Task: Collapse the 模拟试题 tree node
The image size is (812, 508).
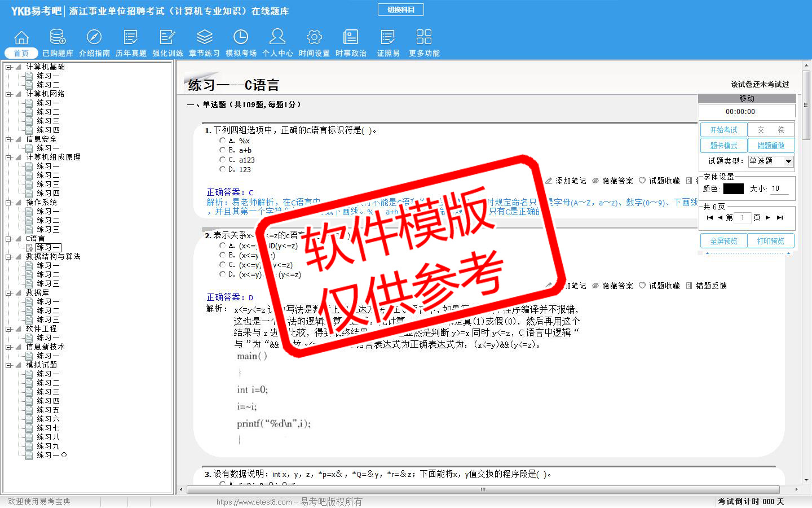Action: point(8,365)
